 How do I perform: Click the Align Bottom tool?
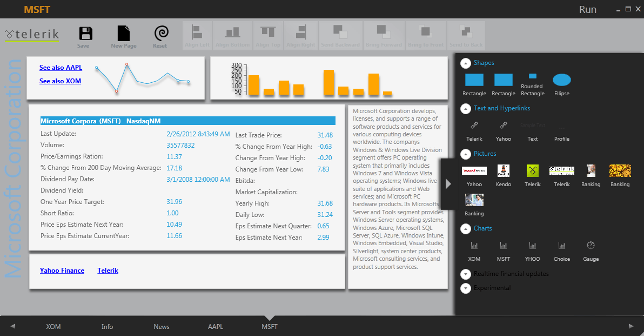click(232, 36)
